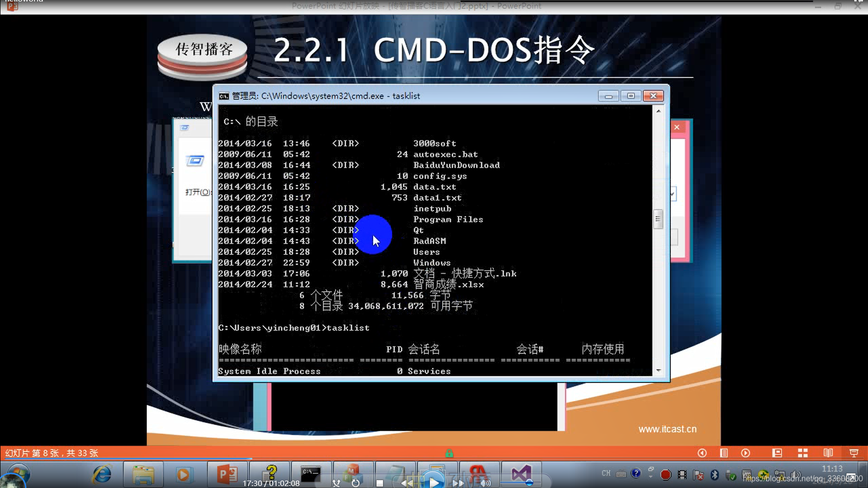Image resolution: width=868 pixels, height=488 pixels.
Task: Fast forward video with the forward button
Action: [458, 483]
